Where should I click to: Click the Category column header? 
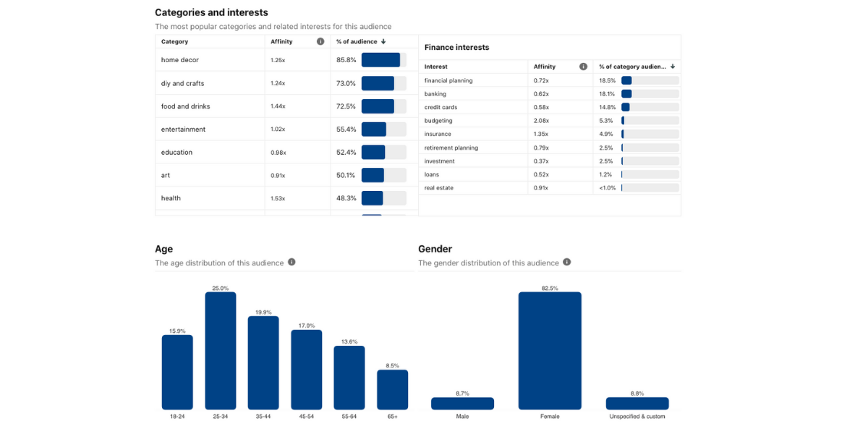174,42
